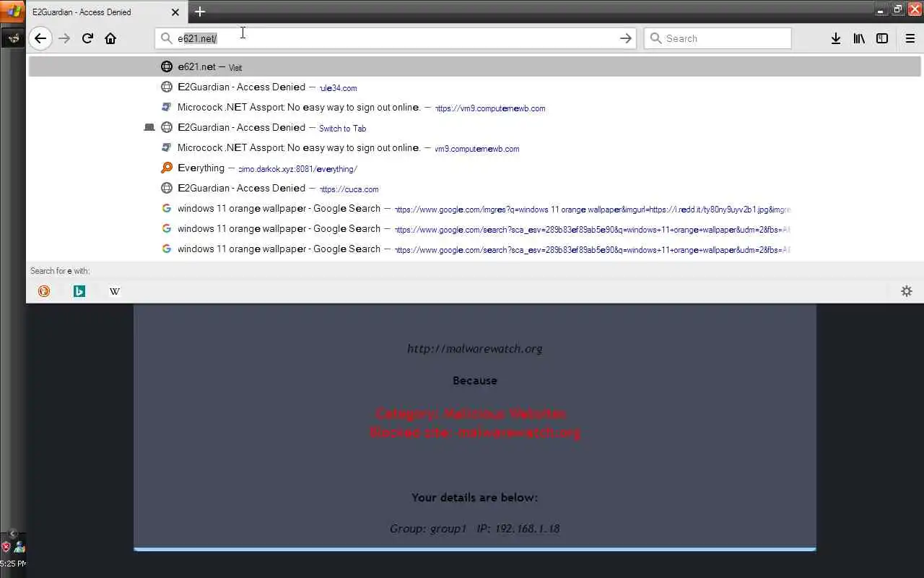Screen dimensions: 924x578
Task: Open the Everything darkok.xyz suggestion
Action: (x=475, y=168)
